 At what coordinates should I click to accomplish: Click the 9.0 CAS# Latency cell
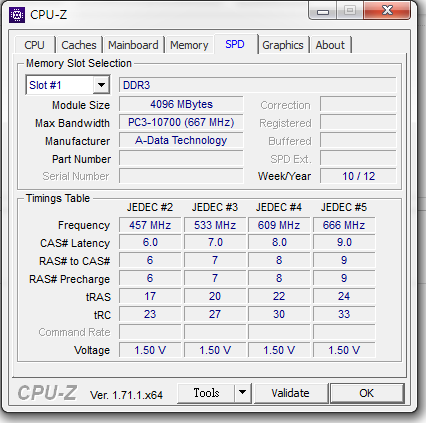pyautogui.click(x=344, y=242)
